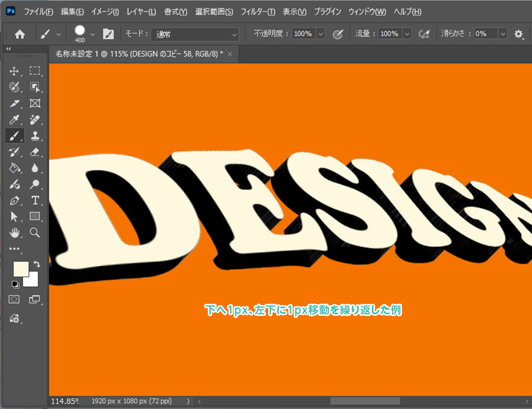
Task: Enable airbrush-style build-up effect
Action: click(x=424, y=34)
